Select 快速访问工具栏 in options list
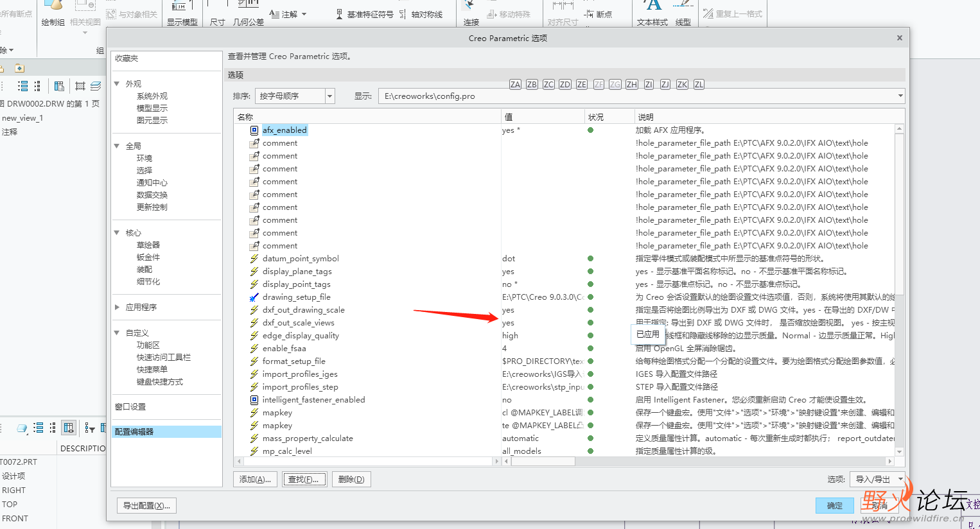The height and width of the screenshot is (529, 980). [x=164, y=358]
